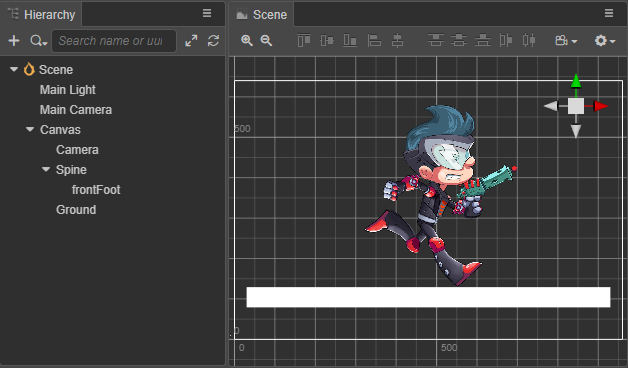
Task: Open the Hierarchy panel hamburger menu
Action: (207, 13)
